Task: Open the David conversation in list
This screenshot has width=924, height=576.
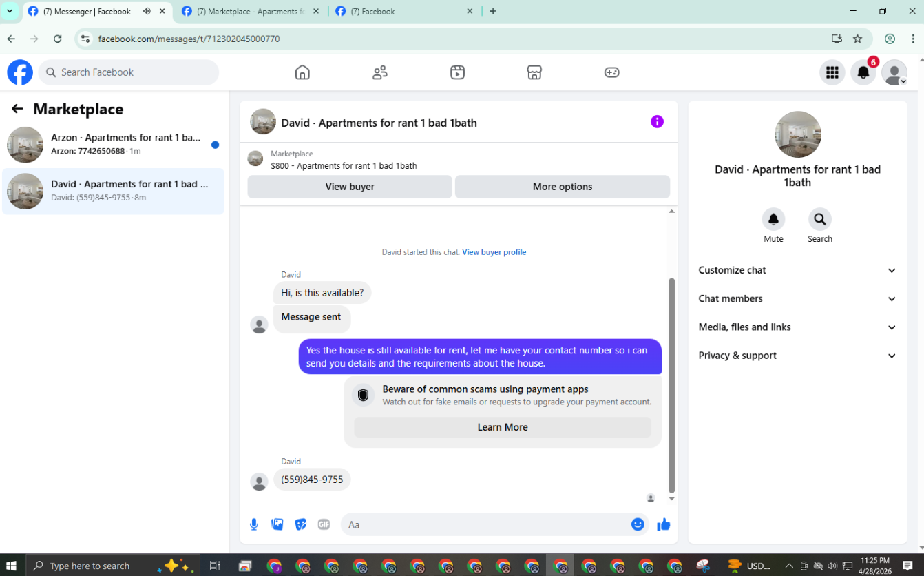Action: tap(113, 192)
